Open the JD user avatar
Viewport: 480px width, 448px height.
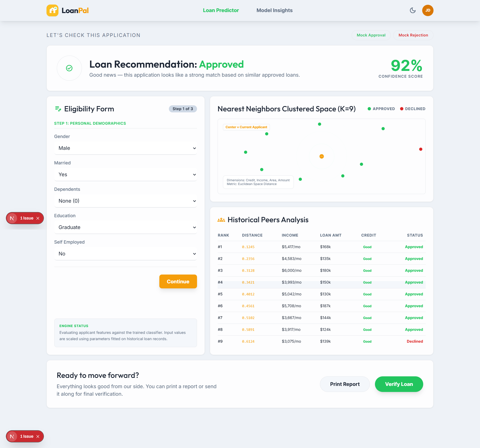[428, 10]
